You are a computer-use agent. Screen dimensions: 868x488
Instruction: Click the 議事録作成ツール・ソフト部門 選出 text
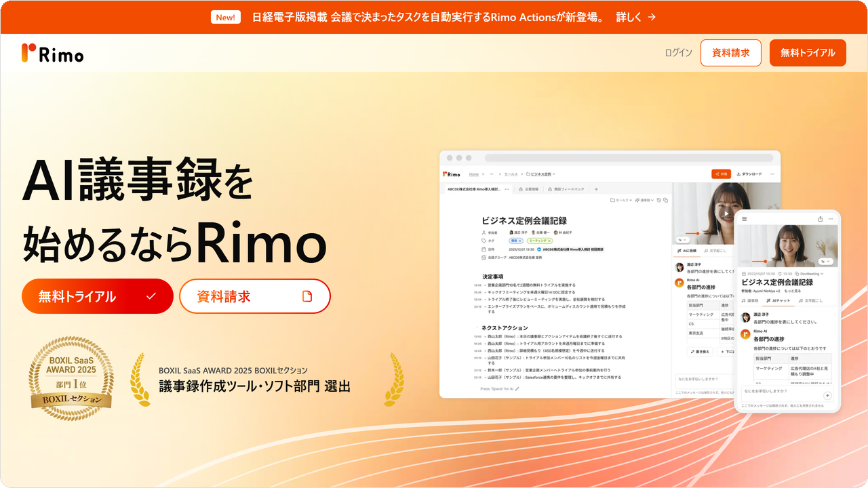254,387
